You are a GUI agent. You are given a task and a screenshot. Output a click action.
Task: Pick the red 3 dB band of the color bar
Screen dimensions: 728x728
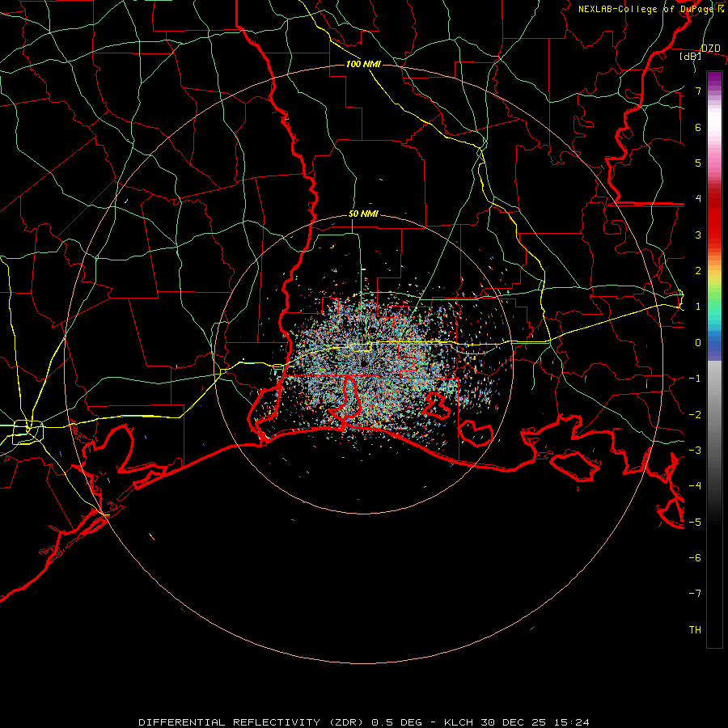[x=714, y=232]
